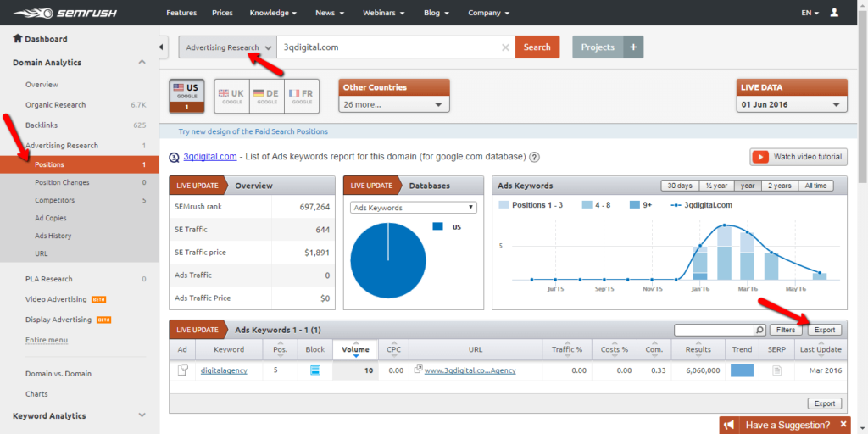Screen dimensions: 868x434
Task: Select the US Google database
Action: [186, 96]
